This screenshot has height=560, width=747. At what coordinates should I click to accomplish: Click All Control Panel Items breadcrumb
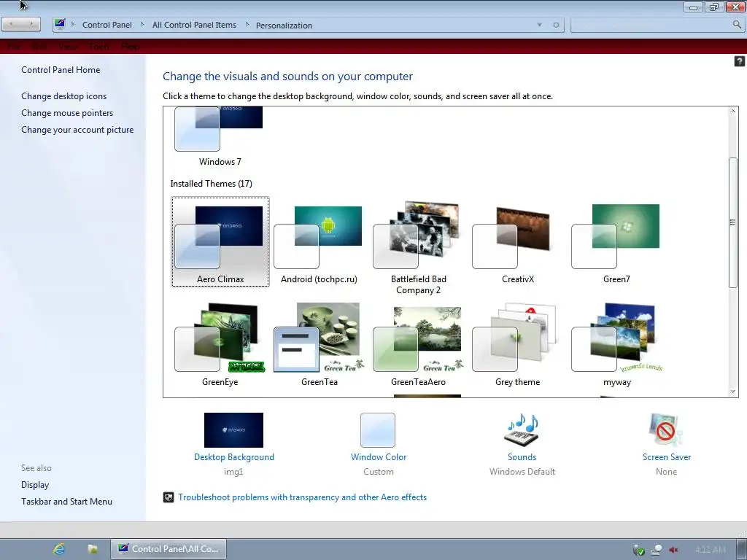[x=194, y=25]
